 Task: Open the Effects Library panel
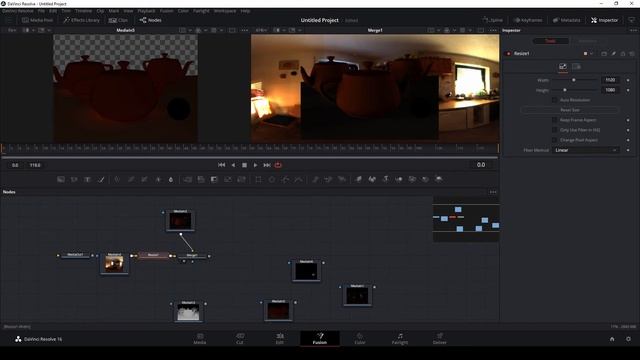[x=81, y=20]
